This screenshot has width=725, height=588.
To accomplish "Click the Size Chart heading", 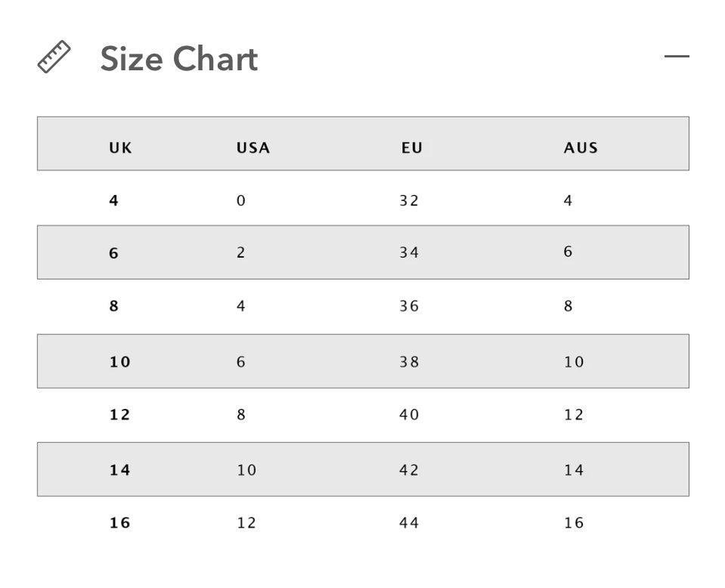I will pos(178,59).
